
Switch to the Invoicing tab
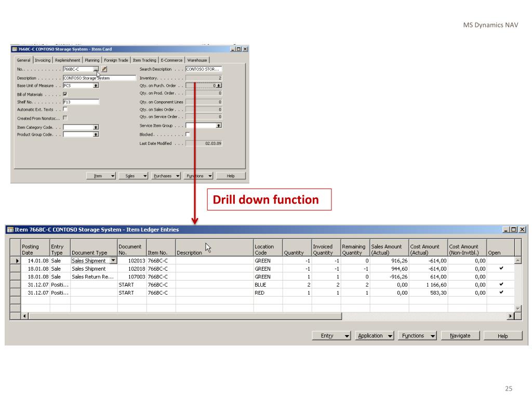tap(43, 60)
